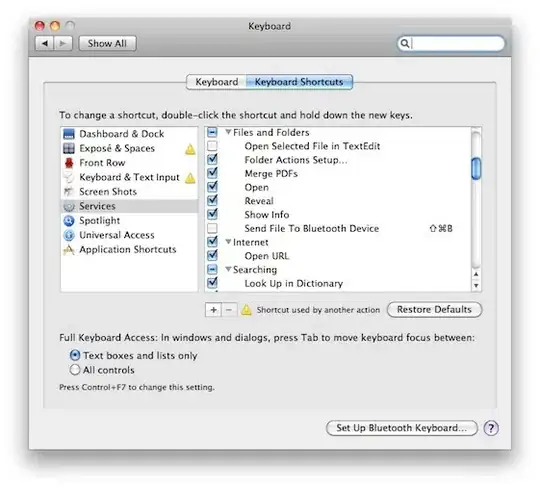Enable Open Selected File in TextEdit checkbox
The height and width of the screenshot is (489, 540).
(212, 146)
